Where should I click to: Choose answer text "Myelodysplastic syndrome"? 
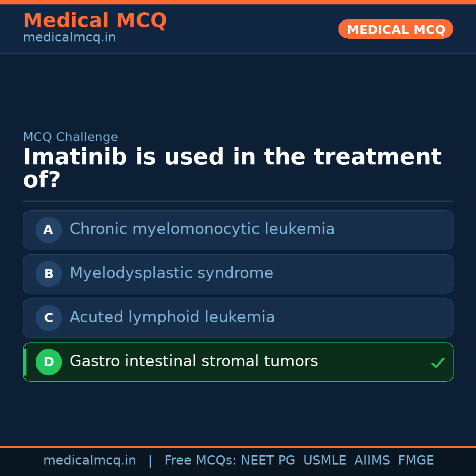point(171,273)
